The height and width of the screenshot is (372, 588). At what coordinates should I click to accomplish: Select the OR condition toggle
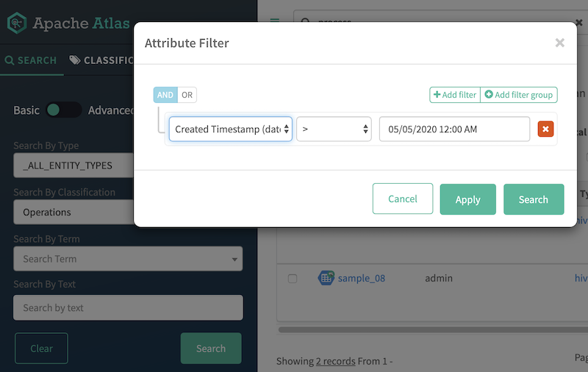click(187, 95)
